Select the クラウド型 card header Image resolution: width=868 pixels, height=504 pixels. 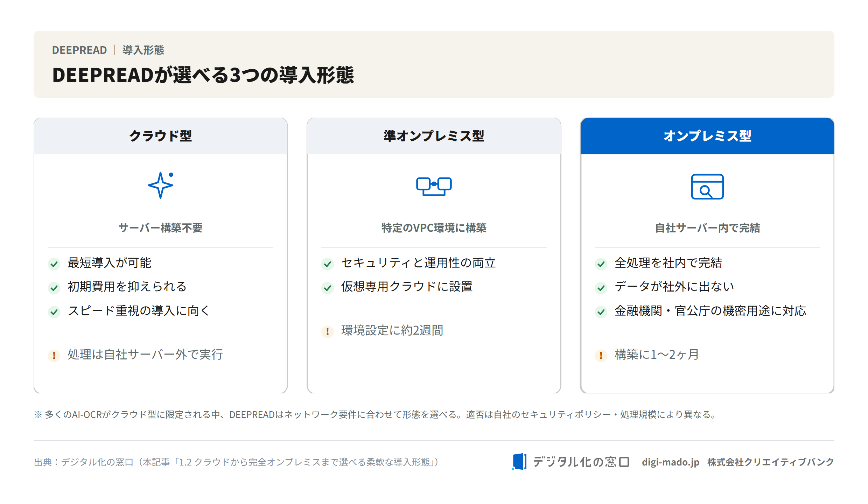(161, 136)
